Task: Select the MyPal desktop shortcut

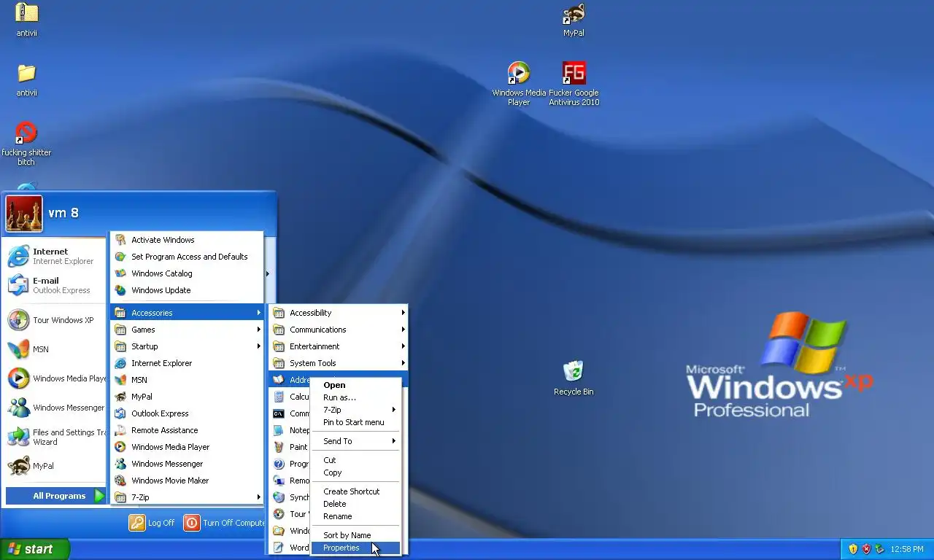Action: point(574,20)
